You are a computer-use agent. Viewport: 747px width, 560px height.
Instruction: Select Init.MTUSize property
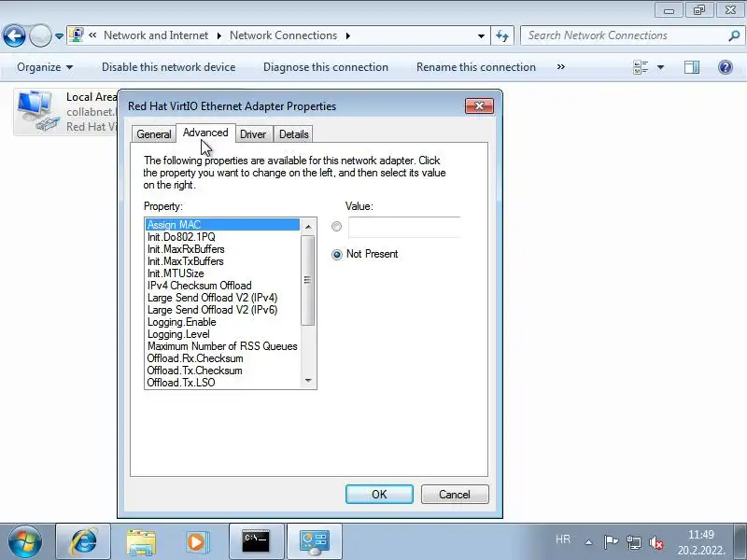[222, 273]
